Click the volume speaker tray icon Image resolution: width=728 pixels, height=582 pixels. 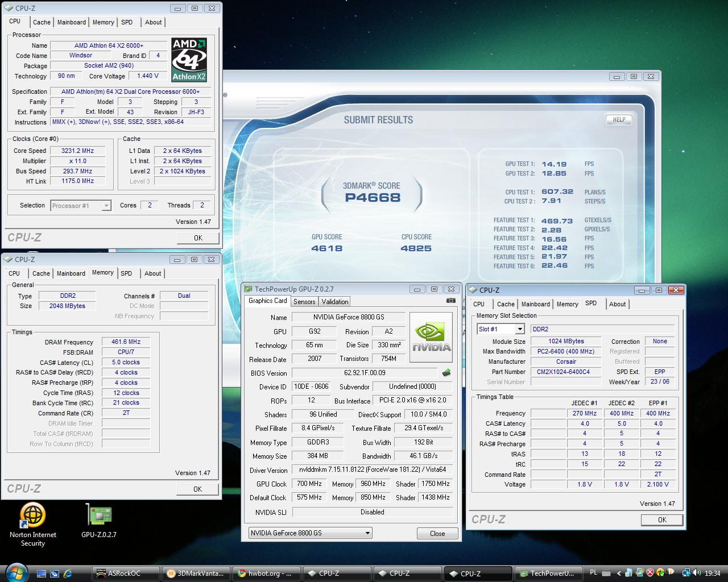697,573
